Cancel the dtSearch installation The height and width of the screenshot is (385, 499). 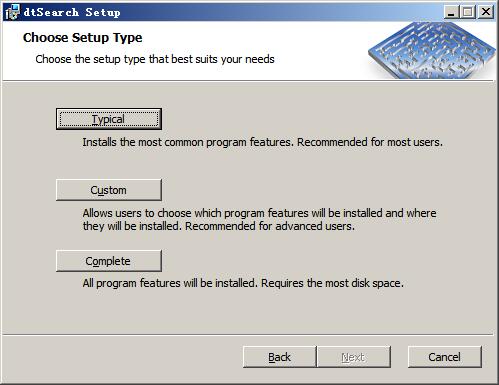pos(445,357)
